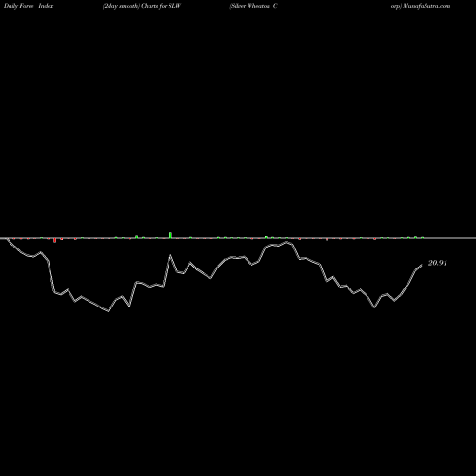476x476 pixels.
Task: Click the 20.91 value label
Action: click(x=438, y=263)
